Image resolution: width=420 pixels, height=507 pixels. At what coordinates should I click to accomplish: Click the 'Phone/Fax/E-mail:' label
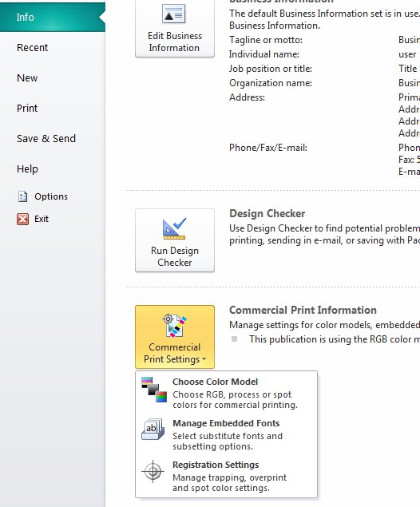click(x=268, y=148)
